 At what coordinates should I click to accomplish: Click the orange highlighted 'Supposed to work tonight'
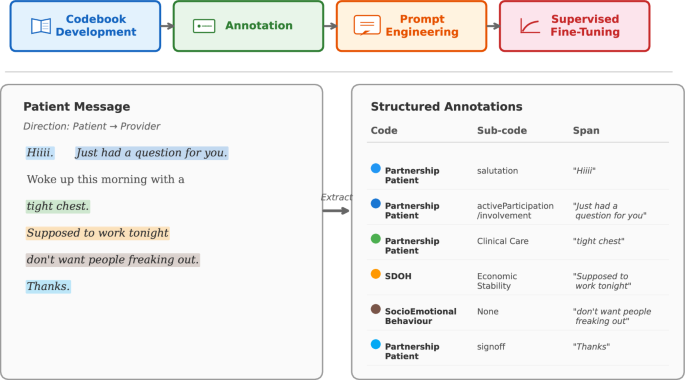pos(97,233)
